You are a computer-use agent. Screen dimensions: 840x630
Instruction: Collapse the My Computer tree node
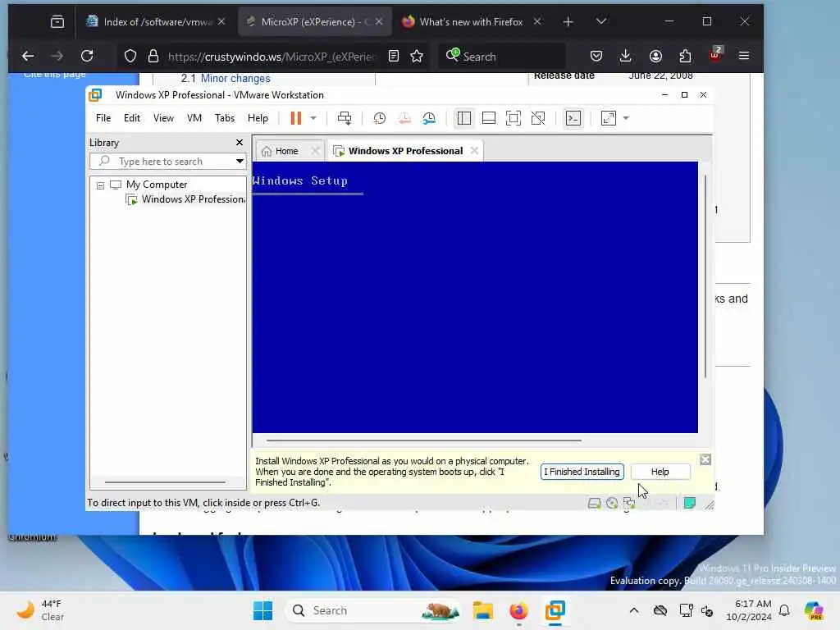pos(100,185)
